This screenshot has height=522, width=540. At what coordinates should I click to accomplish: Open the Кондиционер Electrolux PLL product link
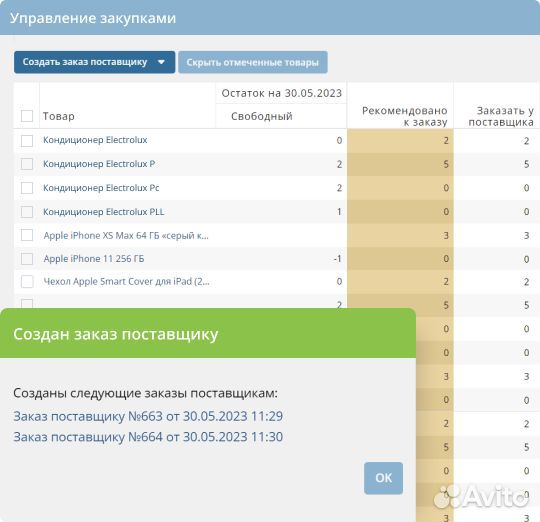click(103, 211)
